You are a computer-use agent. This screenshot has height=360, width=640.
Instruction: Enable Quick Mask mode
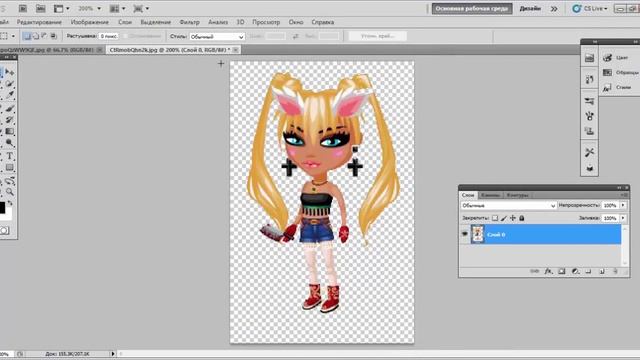pos(4,231)
